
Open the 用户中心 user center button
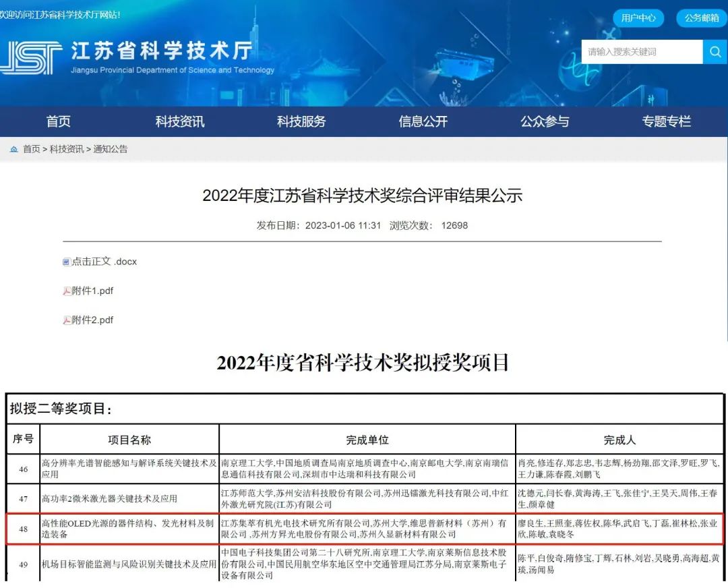click(x=638, y=18)
